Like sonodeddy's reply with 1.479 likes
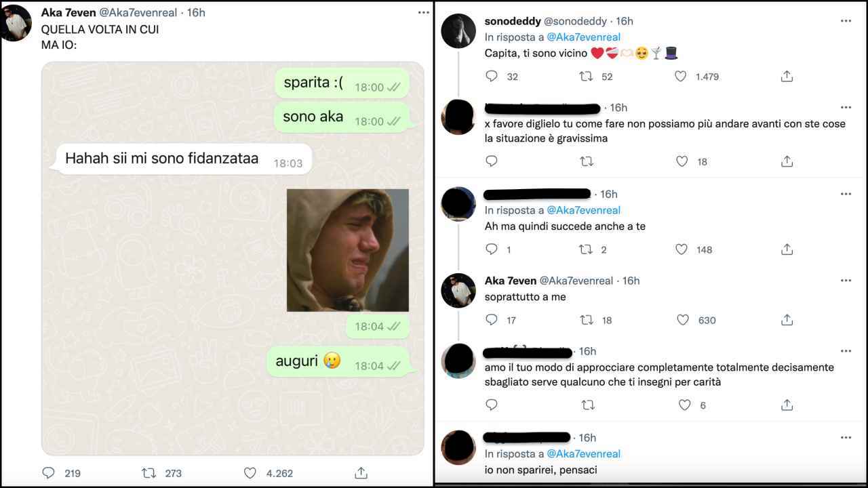The width and height of the screenshot is (868, 488). (x=681, y=77)
